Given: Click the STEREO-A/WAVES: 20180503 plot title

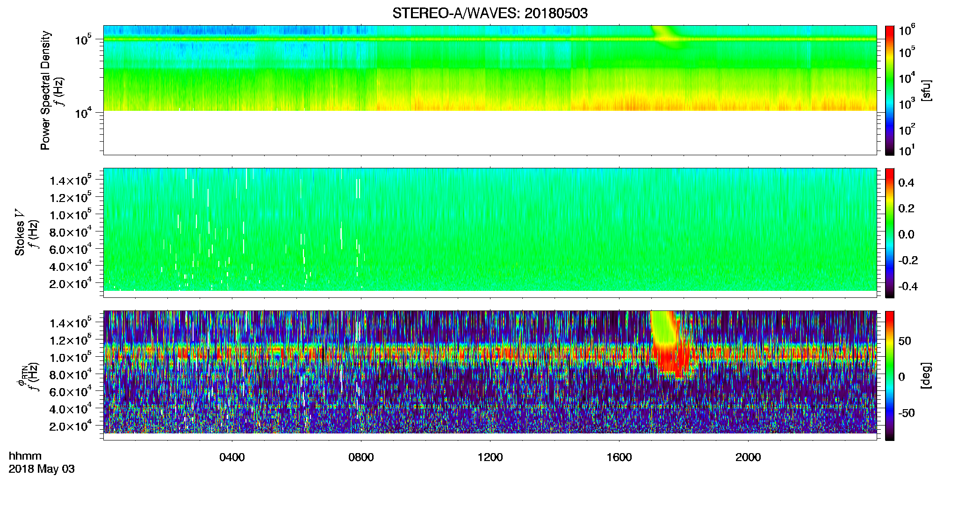Looking at the screenshot, I should [490, 13].
